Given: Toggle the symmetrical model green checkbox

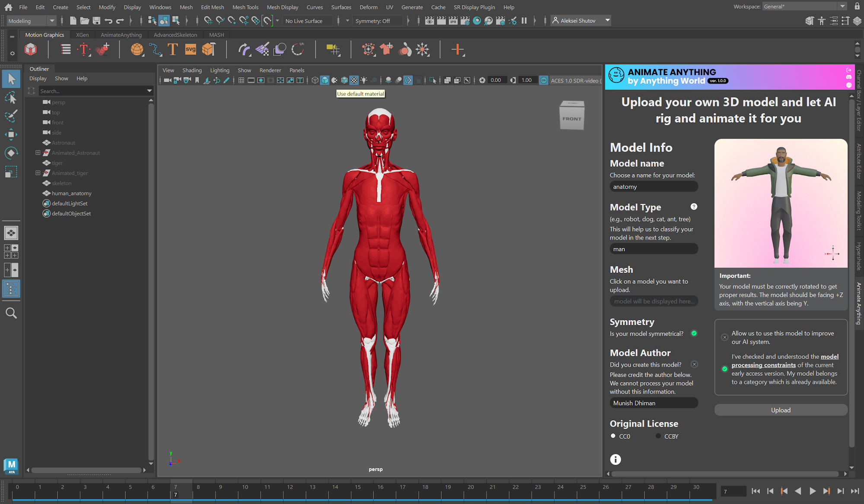Looking at the screenshot, I should click(x=694, y=333).
